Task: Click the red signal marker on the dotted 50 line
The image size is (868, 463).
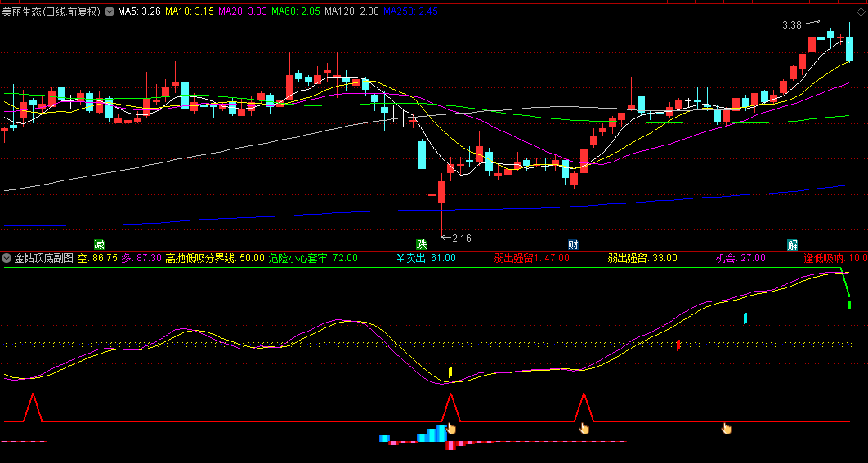Action: 678,345
